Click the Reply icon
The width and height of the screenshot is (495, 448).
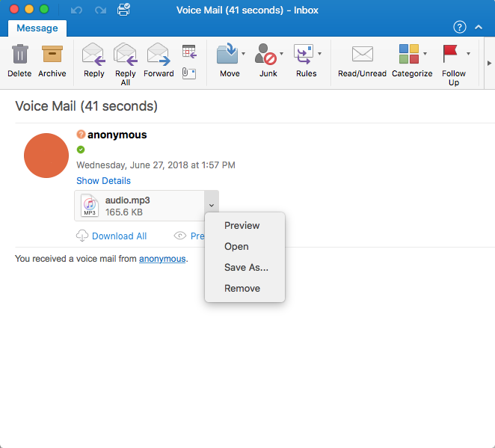93,56
